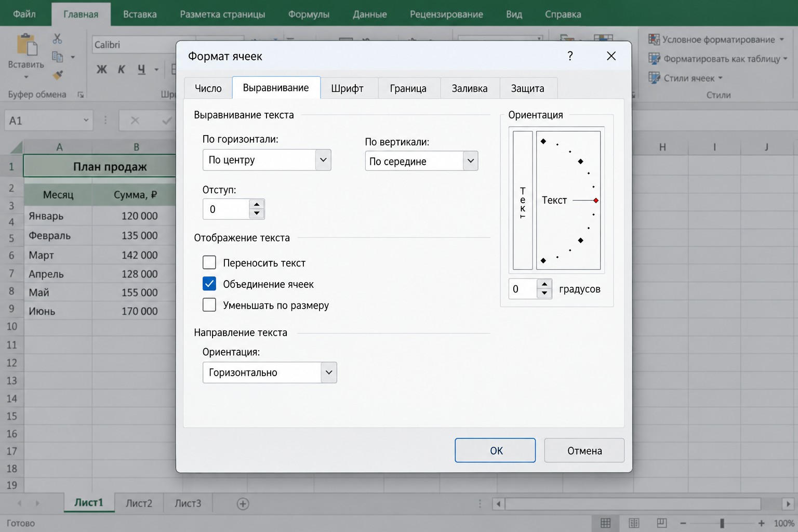Toggle italic К formatting
The width and height of the screenshot is (798, 532).
(x=121, y=69)
